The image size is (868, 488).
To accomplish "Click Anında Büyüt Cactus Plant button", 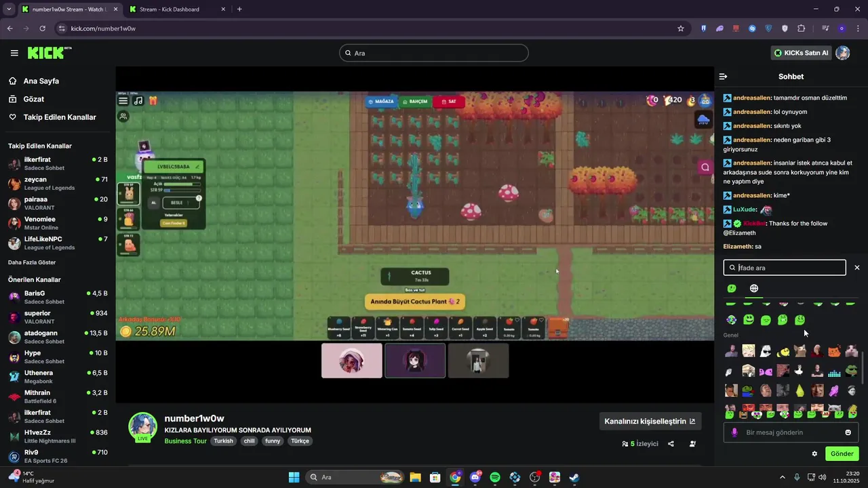I will coord(415,302).
